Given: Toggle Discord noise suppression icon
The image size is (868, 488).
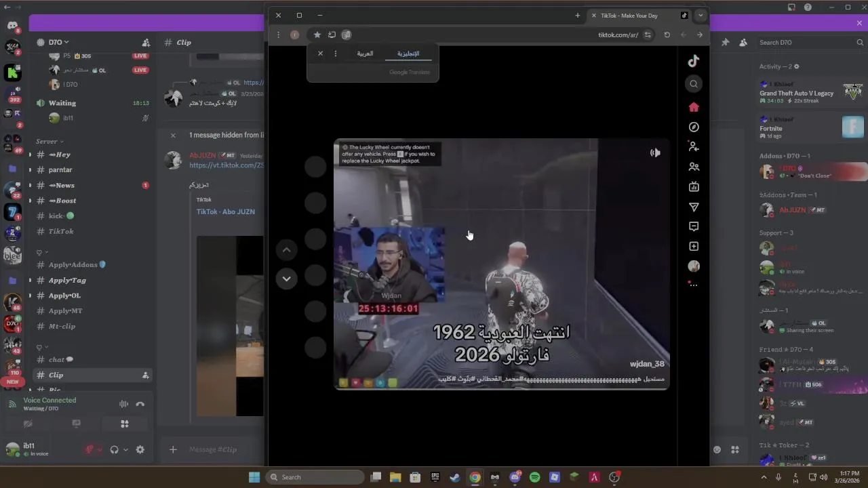Looking at the screenshot, I should coord(123,404).
